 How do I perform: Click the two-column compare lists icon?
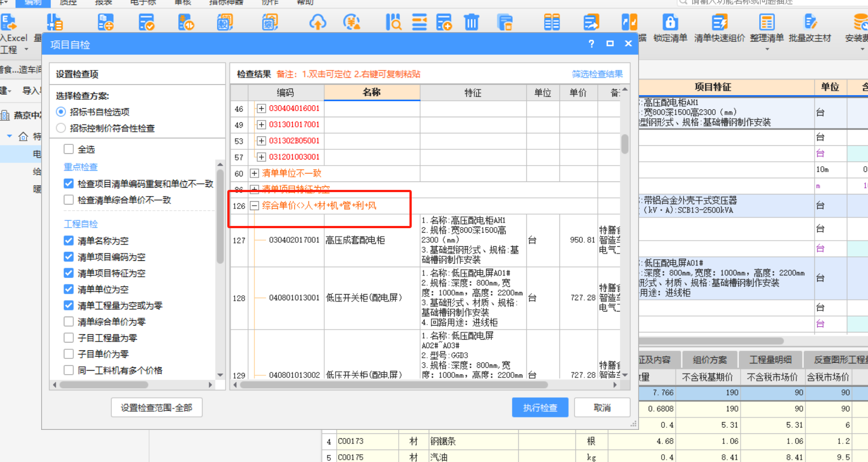[x=552, y=23]
